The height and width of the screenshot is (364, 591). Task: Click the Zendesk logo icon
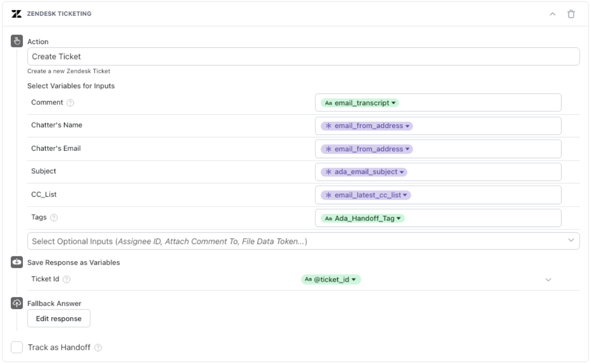coord(16,14)
